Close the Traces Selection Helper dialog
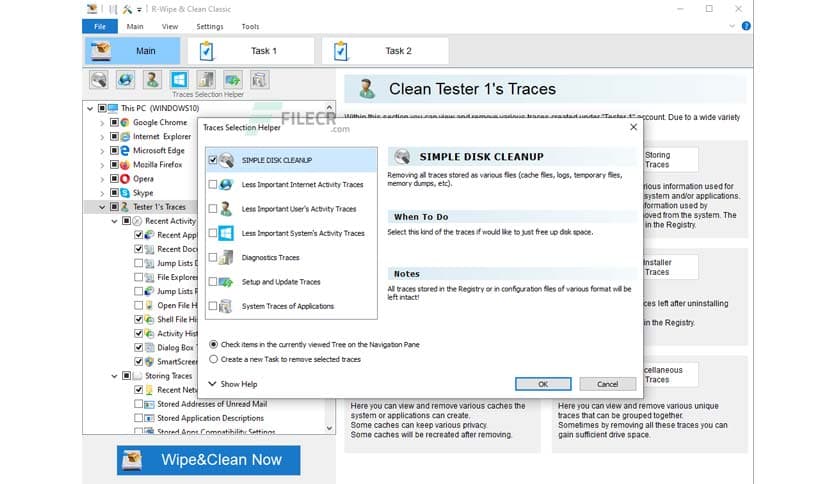The image size is (836, 484). pos(632,128)
